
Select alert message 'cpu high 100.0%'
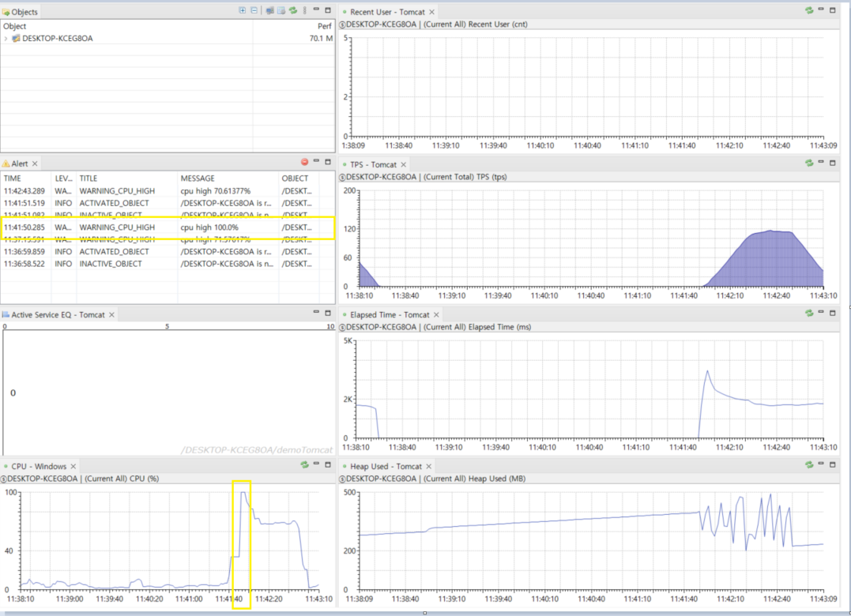tap(209, 227)
